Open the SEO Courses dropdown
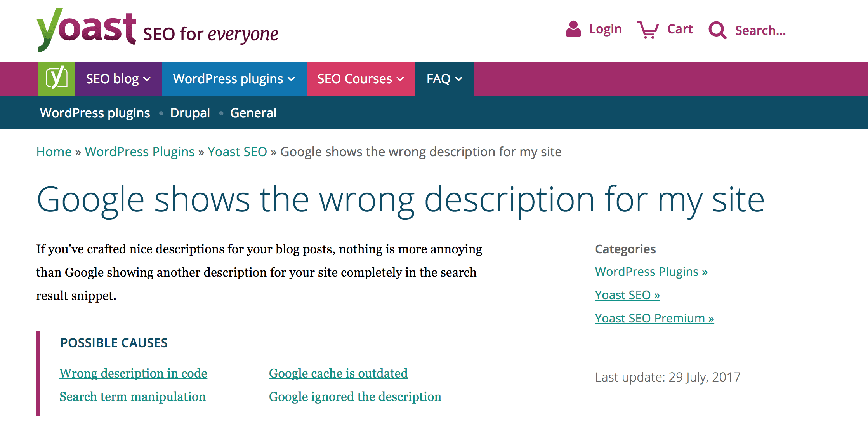 click(360, 79)
